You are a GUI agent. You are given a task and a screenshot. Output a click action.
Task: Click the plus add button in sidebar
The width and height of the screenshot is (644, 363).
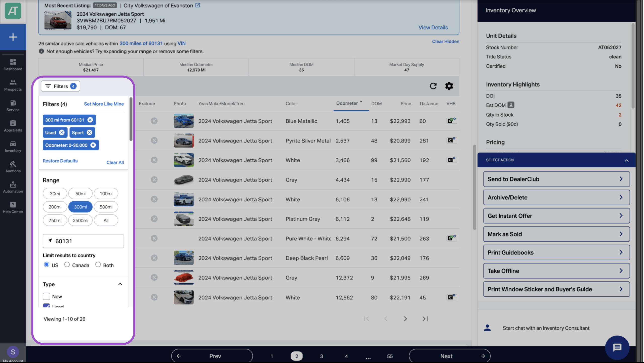coord(13,37)
